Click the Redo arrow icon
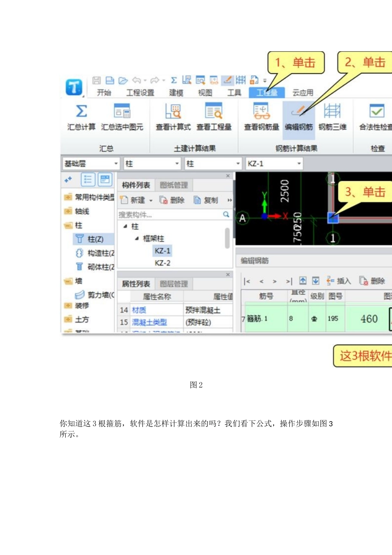The height and width of the screenshot is (555, 392). 155,80
